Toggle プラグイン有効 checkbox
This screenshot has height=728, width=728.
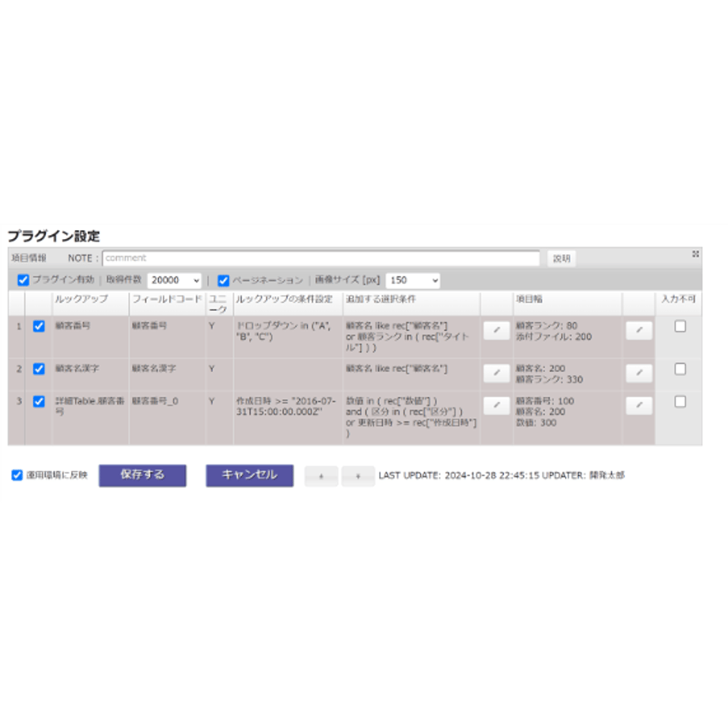click(23, 280)
